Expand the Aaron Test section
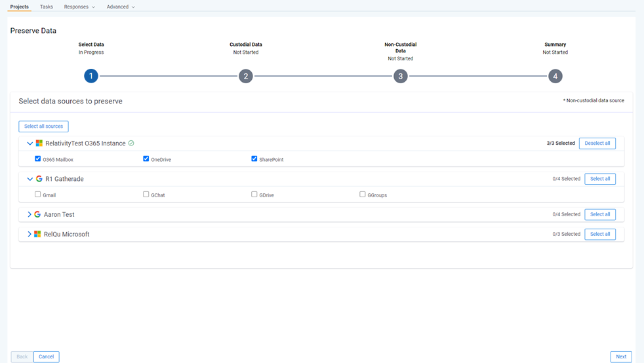Image resolution: width=644 pixels, height=363 pixels. coord(29,214)
